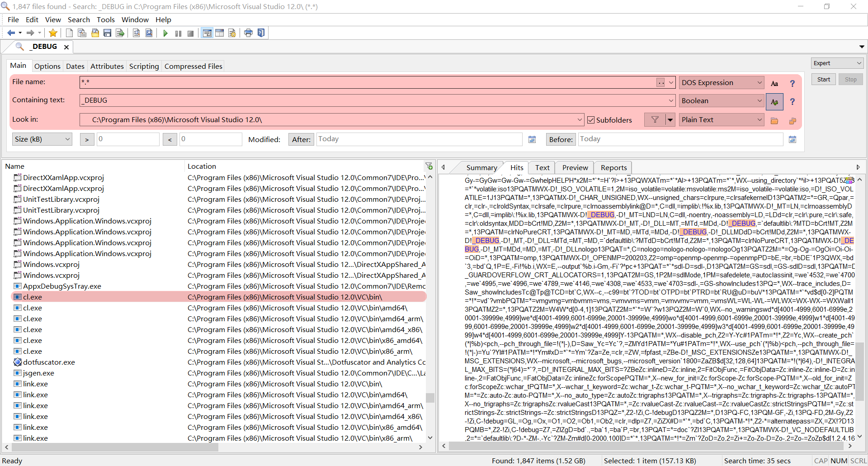Open the Reports view
The height and width of the screenshot is (466, 868).
[x=613, y=167]
